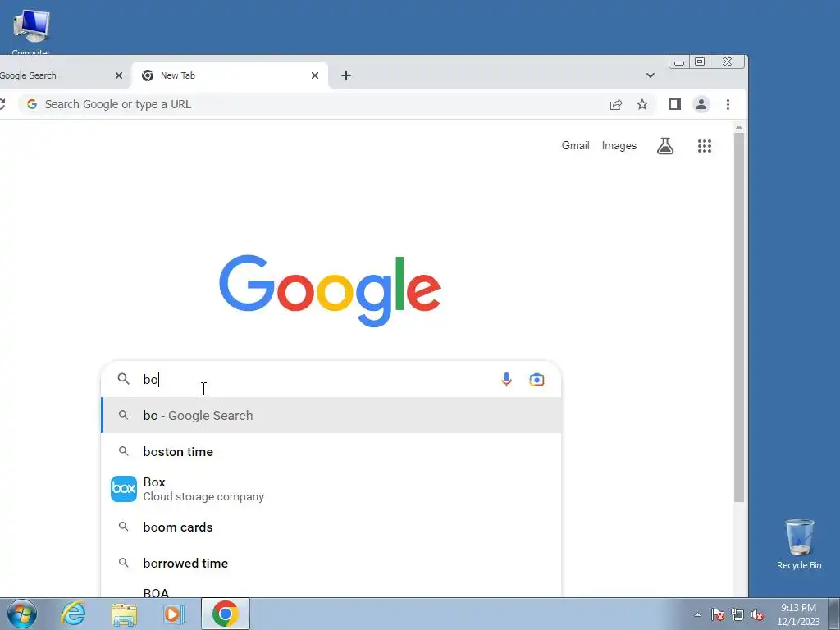Viewport: 840px width, 630px height.
Task: Pick the 'Box Cloud storage company' suggestion
Action: coord(331,489)
